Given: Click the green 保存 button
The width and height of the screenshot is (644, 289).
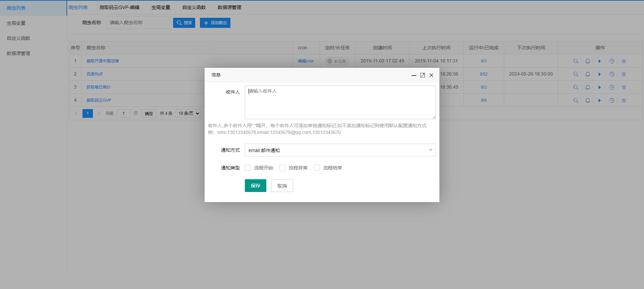Looking at the screenshot, I should pyautogui.click(x=256, y=186).
